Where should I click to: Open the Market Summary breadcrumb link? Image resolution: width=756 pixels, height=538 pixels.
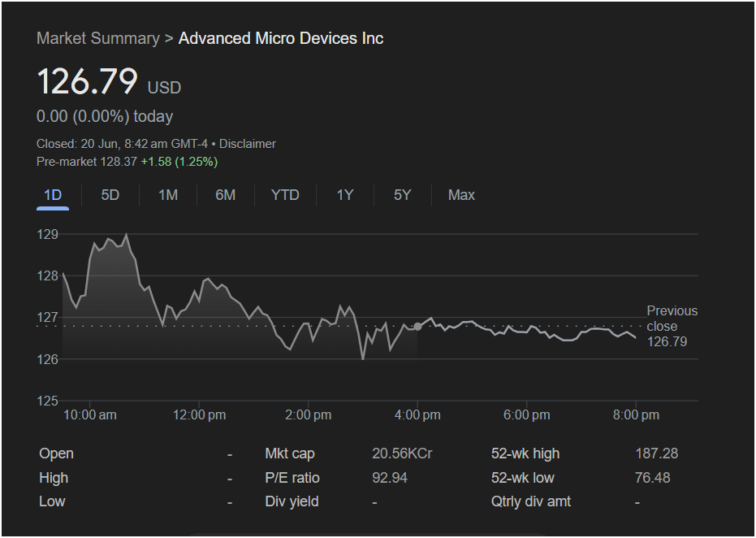[98, 38]
